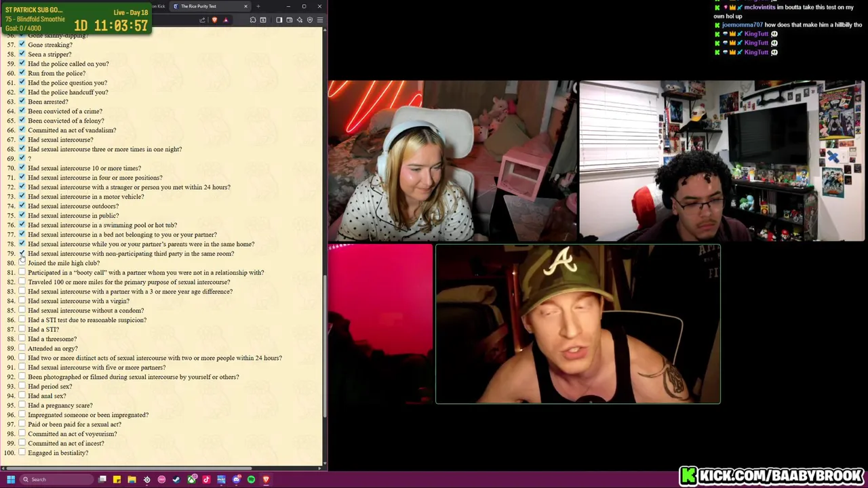Select the man in Atlanta cap webcam

click(578, 324)
